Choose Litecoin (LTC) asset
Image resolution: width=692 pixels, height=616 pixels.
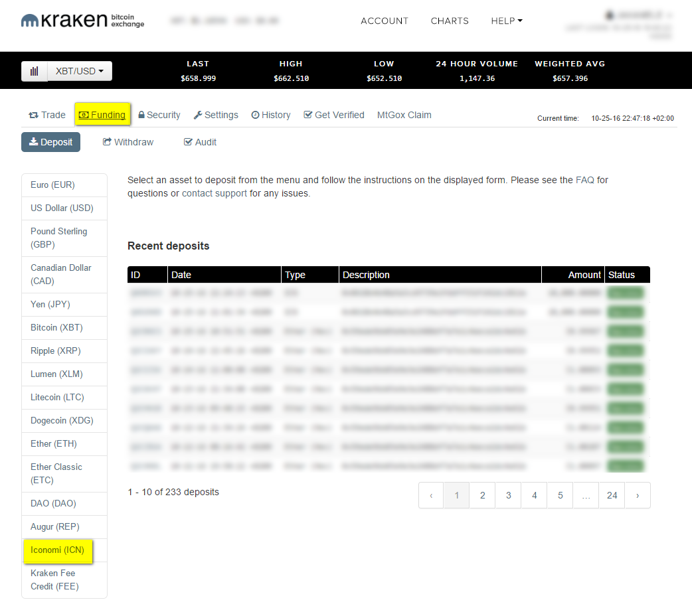coord(64,398)
